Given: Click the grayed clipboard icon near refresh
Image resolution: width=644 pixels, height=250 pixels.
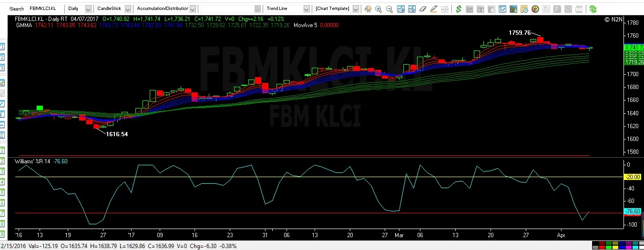Looking at the screenshot, I should tap(579, 9).
